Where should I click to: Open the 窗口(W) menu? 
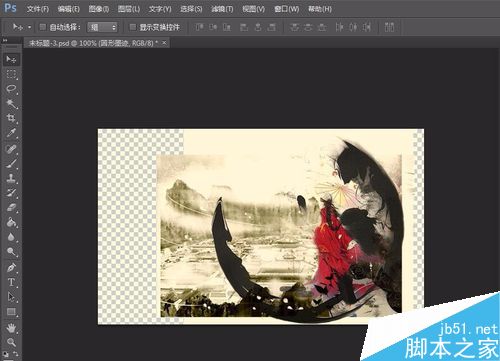click(287, 9)
